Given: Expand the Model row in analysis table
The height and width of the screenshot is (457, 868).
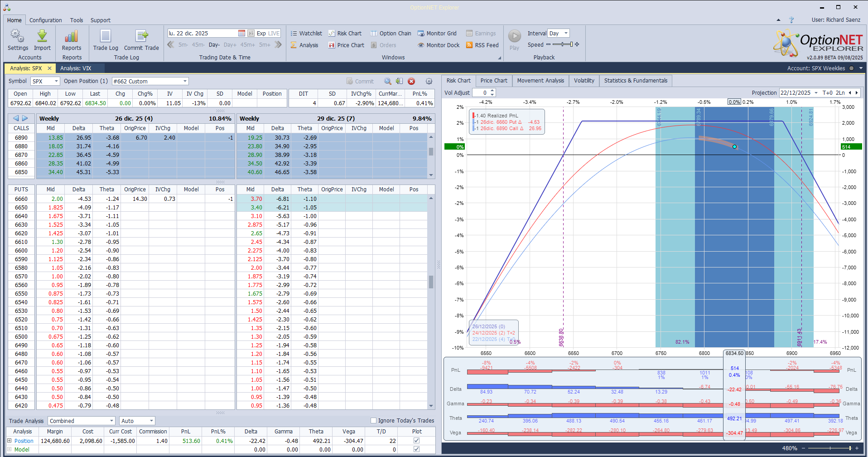Looking at the screenshot, I should pyautogui.click(x=9, y=449).
